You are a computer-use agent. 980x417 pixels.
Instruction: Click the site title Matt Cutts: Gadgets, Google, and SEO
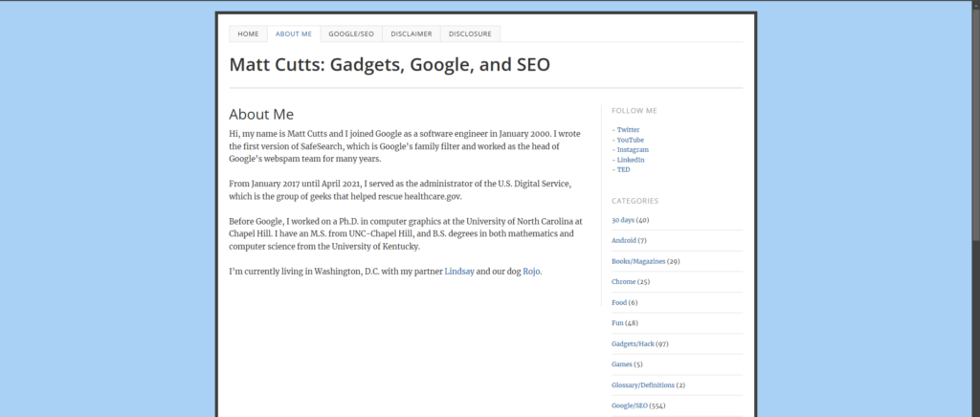coord(390,64)
